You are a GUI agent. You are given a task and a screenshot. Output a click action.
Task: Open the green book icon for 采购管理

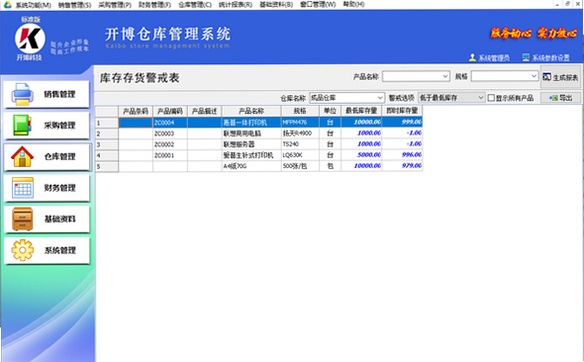22,125
